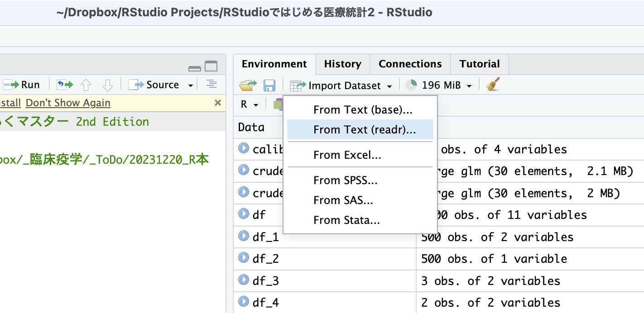Open the R environment language dropdown
Image resolution: width=644 pixels, height=313 pixels.
coord(249,104)
